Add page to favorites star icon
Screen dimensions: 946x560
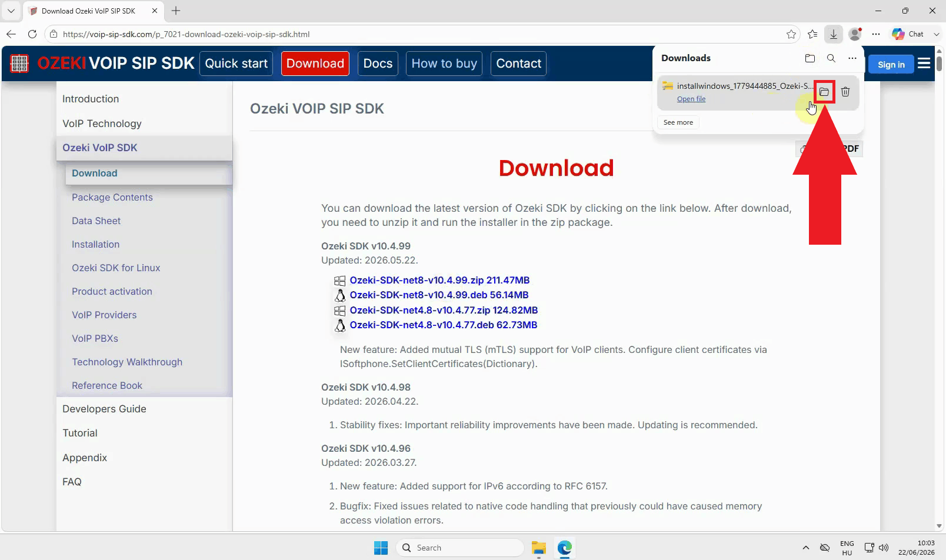point(791,34)
